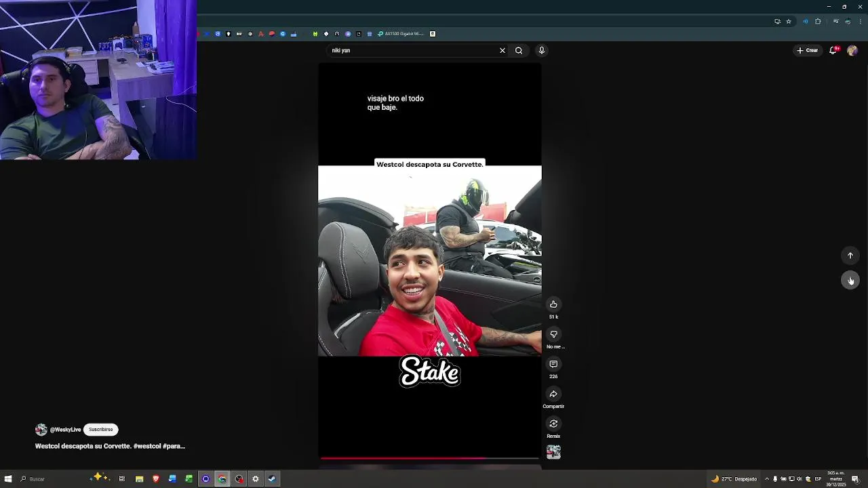Click the short's video frame to pause

[430, 261]
